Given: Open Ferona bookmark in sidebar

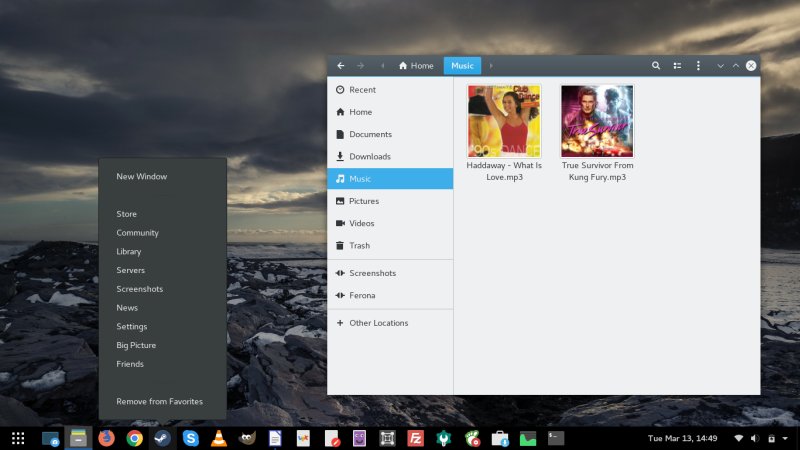Looking at the screenshot, I should 390,295.
